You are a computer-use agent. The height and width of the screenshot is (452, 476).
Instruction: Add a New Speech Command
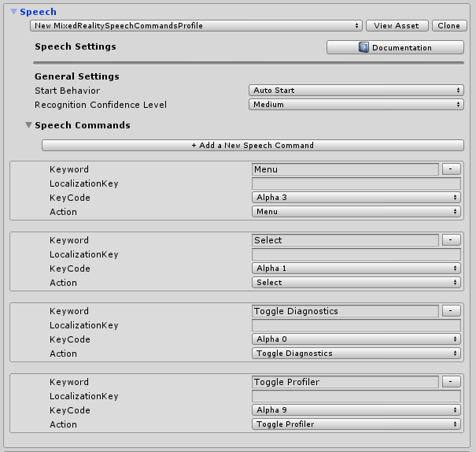click(253, 146)
